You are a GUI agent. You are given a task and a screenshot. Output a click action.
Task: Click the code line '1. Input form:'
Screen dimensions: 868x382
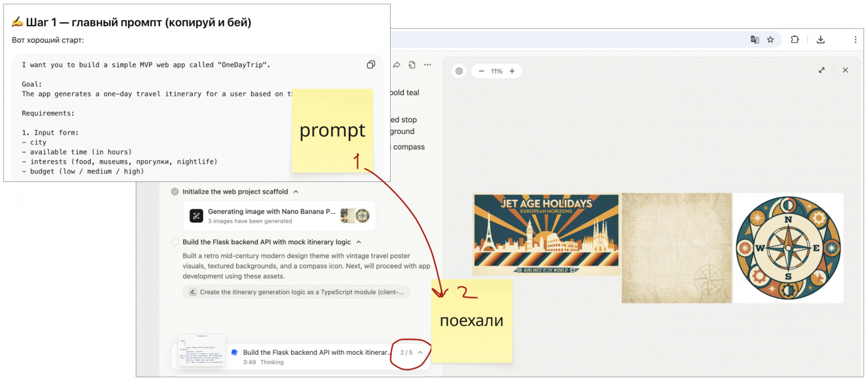pyautogui.click(x=51, y=133)
